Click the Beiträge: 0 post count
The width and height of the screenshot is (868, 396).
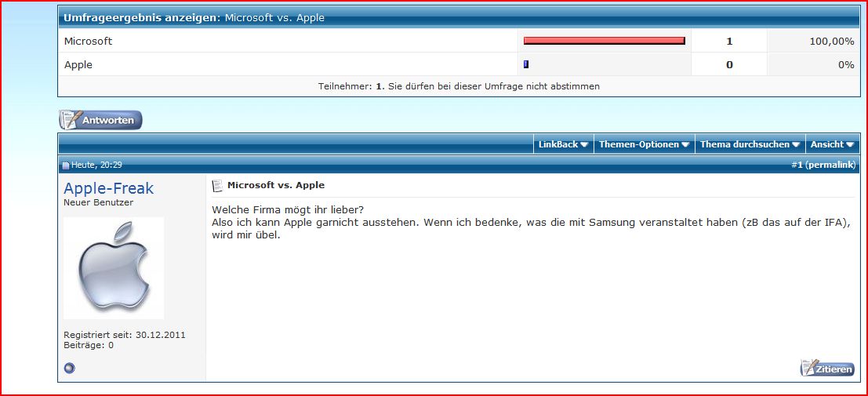[89, 345]
